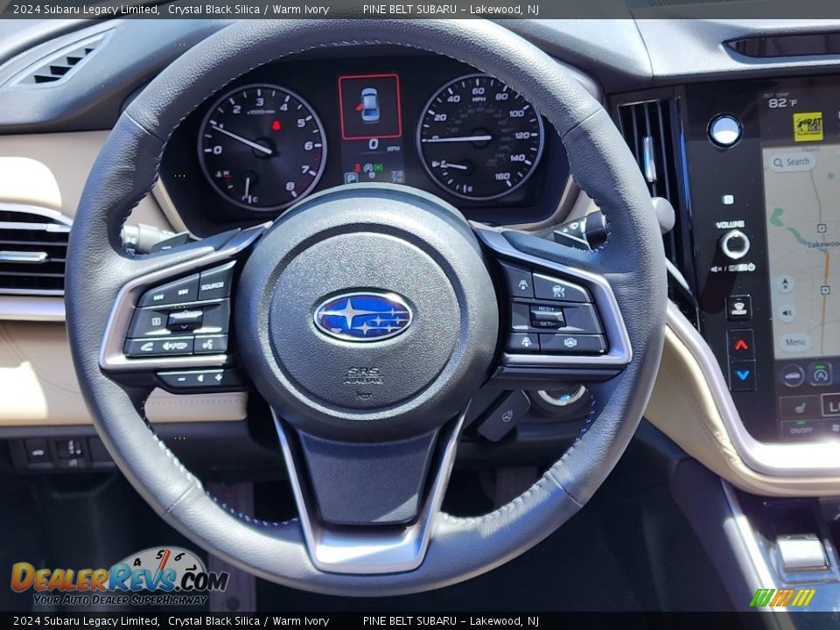Push the decrease following distance button on the wheel
Viewport: 840px width, 630px height.
[x=524, y=342]
